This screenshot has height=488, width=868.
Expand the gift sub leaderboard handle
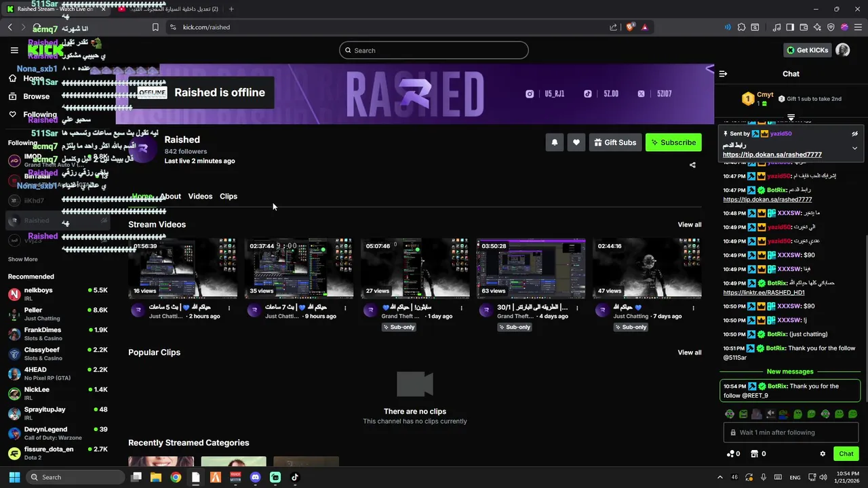pos(791,118)
